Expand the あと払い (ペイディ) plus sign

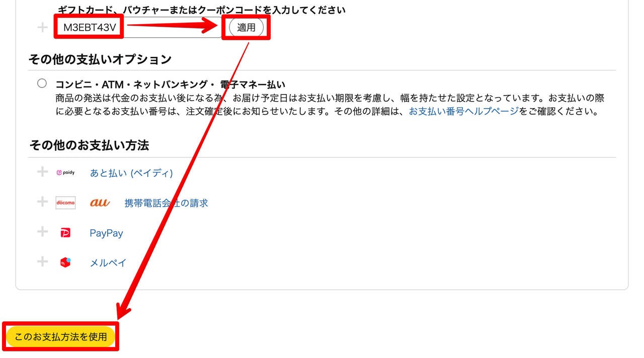[43, 172]
